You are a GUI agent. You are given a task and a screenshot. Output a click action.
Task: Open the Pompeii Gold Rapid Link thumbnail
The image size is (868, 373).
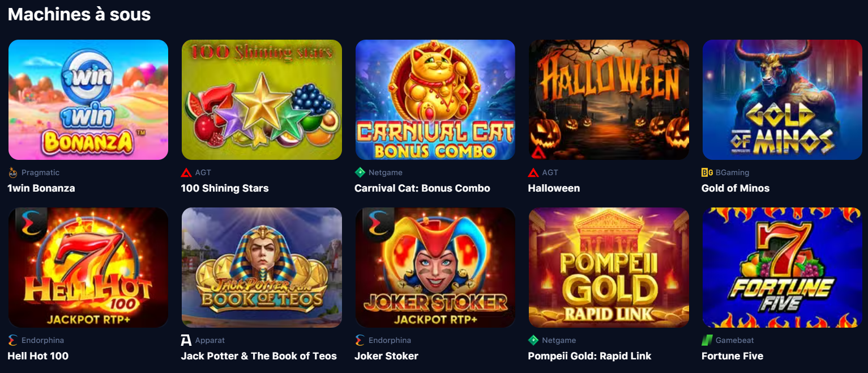pyautogui.click(x=609, y=268)
